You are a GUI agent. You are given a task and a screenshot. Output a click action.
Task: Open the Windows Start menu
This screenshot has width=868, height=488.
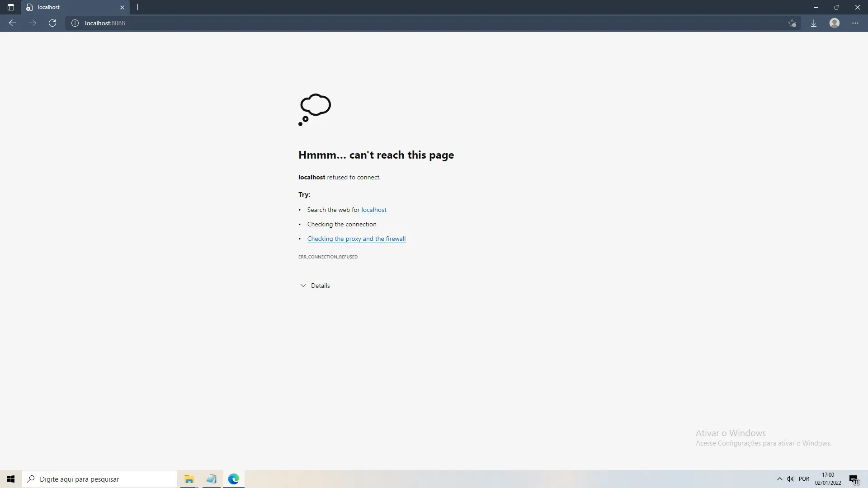tap(11, 479)
